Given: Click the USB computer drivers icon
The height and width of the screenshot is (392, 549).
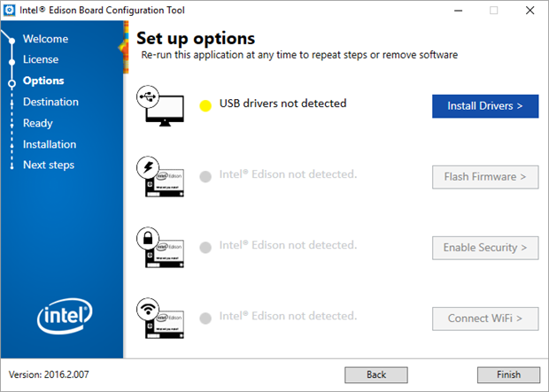Looking at the screenshot, I should click(159, 106).
